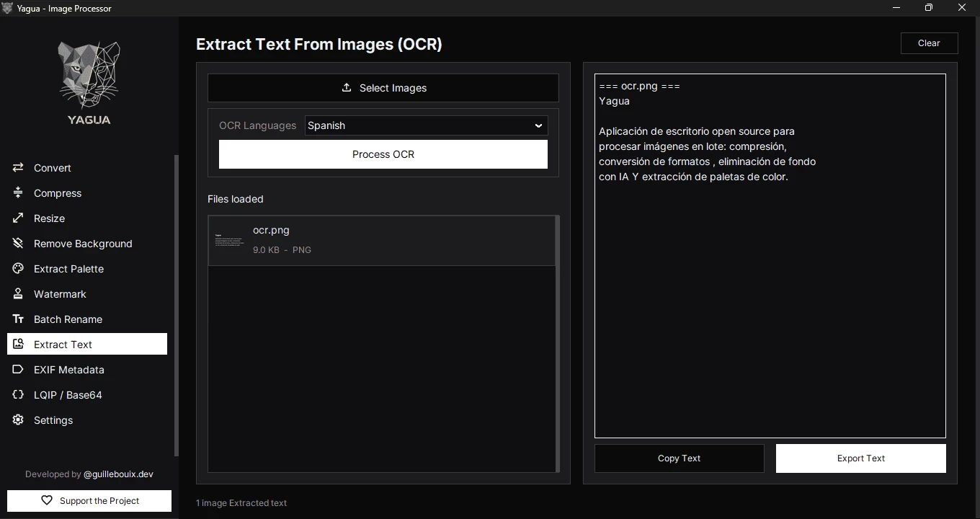
Task: Start the Process OCR button
Action: click(383, 154)
